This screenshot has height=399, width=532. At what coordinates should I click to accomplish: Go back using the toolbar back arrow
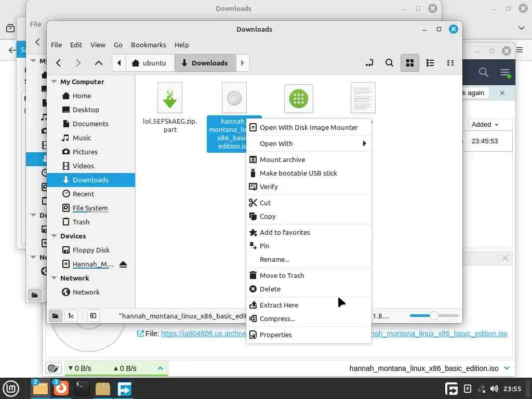click(58, 63)
